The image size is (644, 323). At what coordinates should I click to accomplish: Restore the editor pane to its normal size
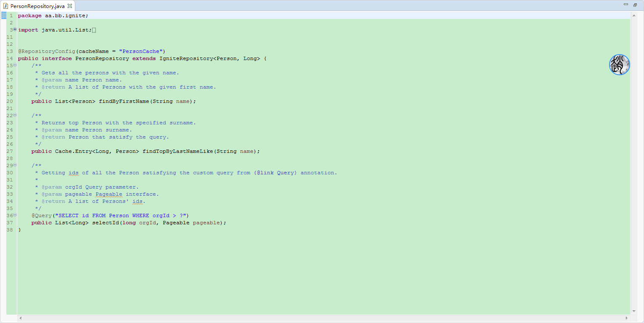coord(635,4)
